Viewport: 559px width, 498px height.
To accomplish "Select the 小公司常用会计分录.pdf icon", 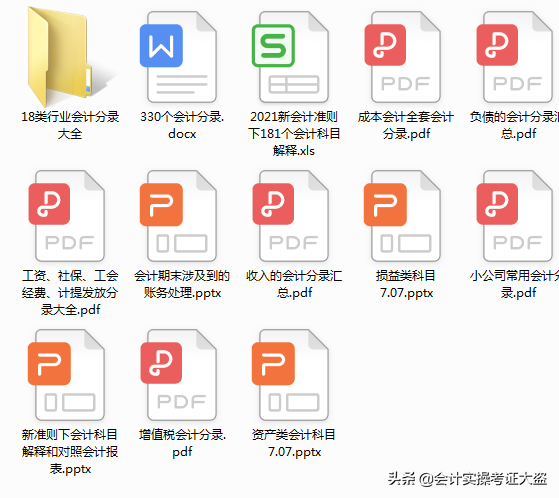I will coord(514,216).
